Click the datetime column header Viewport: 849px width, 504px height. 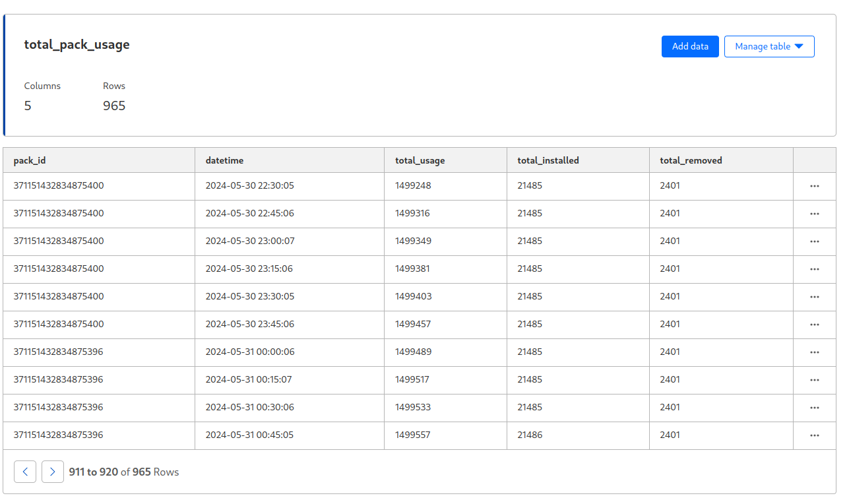[225, 160]
